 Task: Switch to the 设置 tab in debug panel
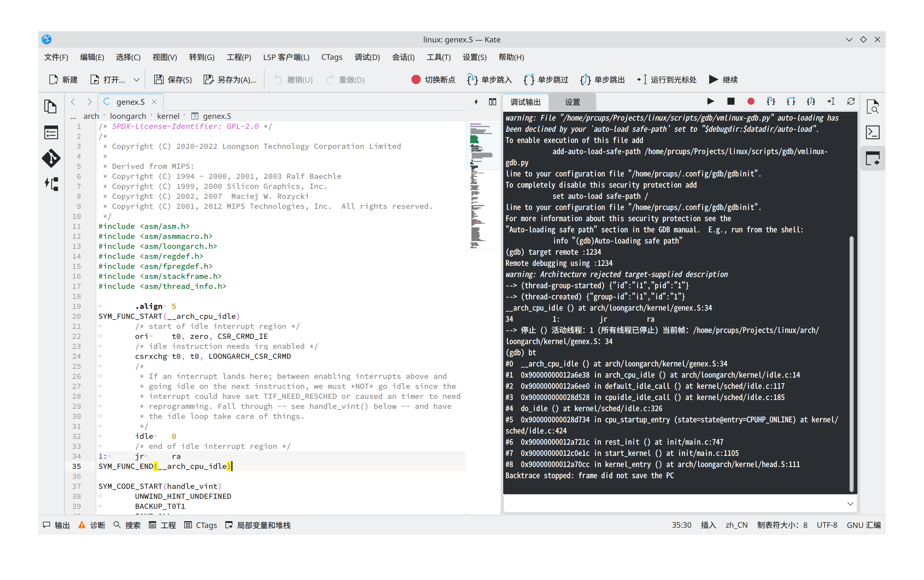pyautogui.click(x=572, y=102)
